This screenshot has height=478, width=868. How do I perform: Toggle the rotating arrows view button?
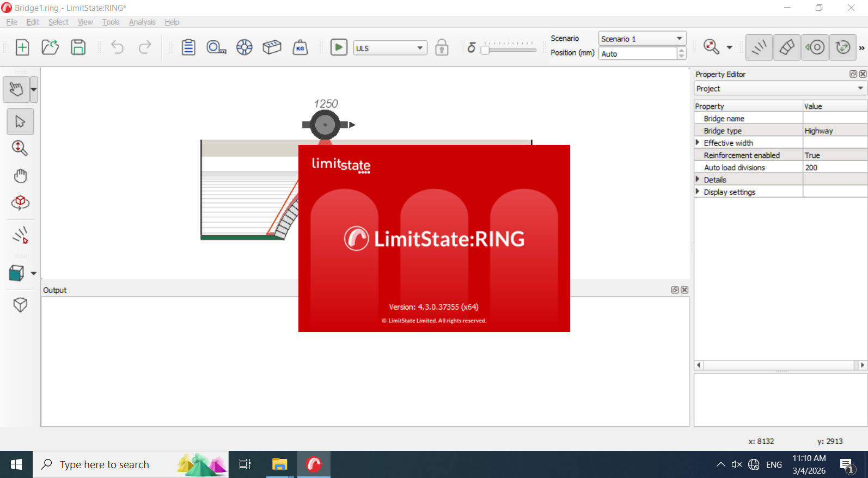843,47
